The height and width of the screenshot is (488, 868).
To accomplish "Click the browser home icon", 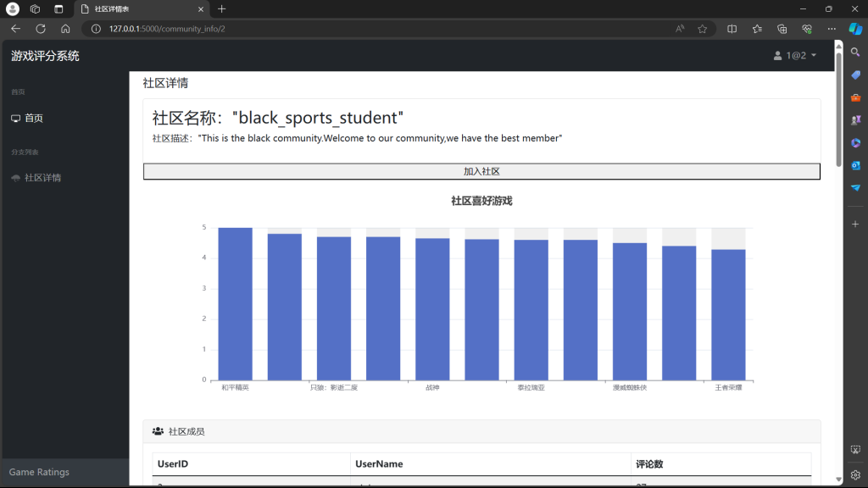I will pos(65,29).
